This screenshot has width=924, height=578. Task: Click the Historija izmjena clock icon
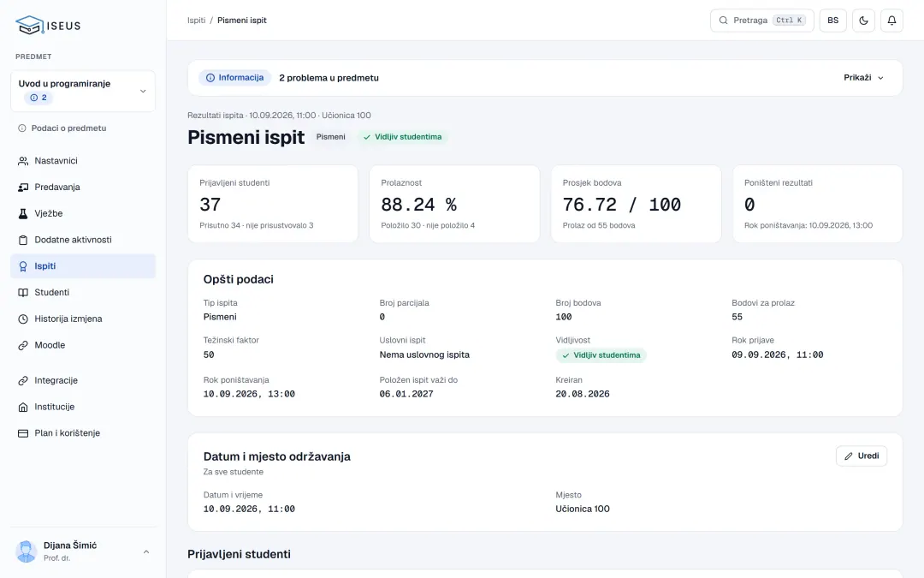pyautogui.click(x=23, y=319)
